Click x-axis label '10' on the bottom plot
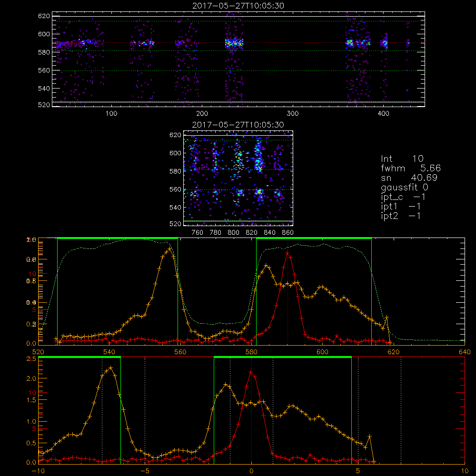Screen dimensions: 476x476 tap(465, 471)
